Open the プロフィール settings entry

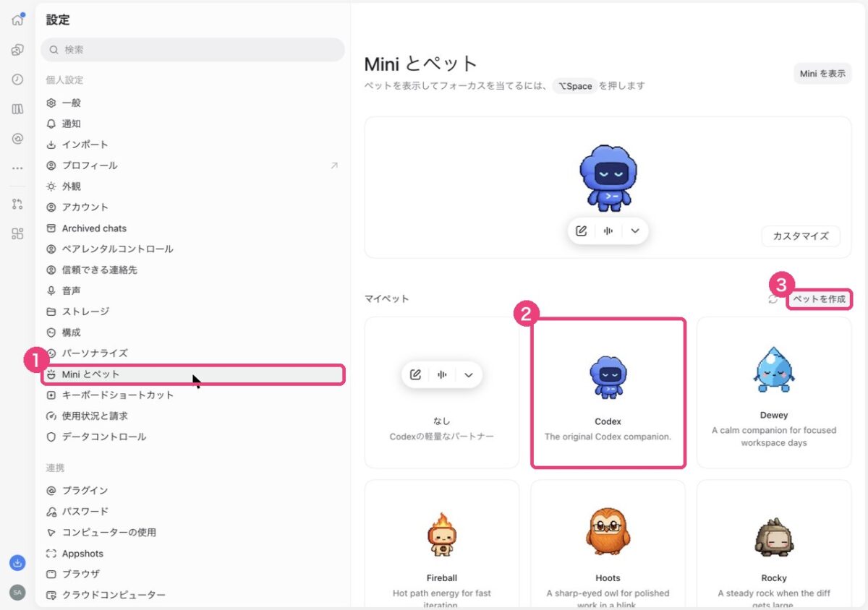click(x=192, y=166)
